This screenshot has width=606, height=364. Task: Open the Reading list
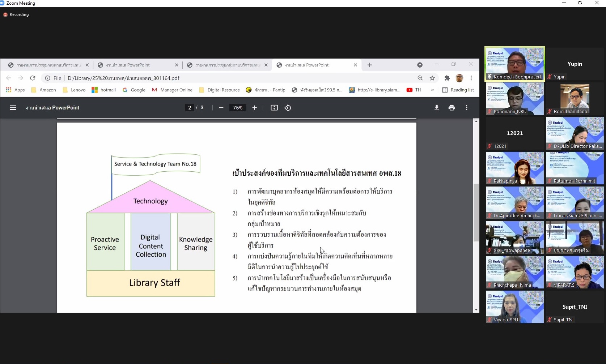(x=458, y=90)
